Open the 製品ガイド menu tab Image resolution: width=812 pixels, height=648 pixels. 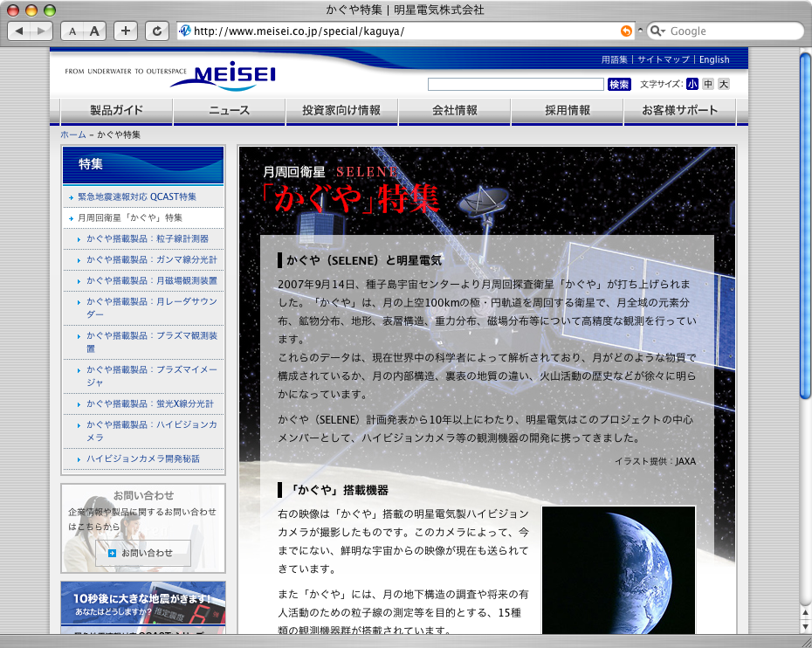(116, 110)
